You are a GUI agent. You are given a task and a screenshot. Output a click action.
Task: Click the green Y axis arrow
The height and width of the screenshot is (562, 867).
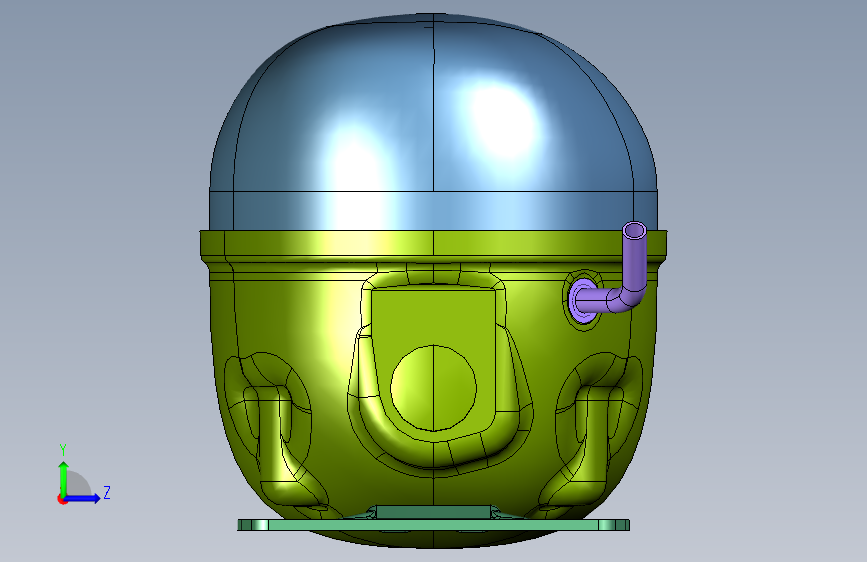coord(63,477)
